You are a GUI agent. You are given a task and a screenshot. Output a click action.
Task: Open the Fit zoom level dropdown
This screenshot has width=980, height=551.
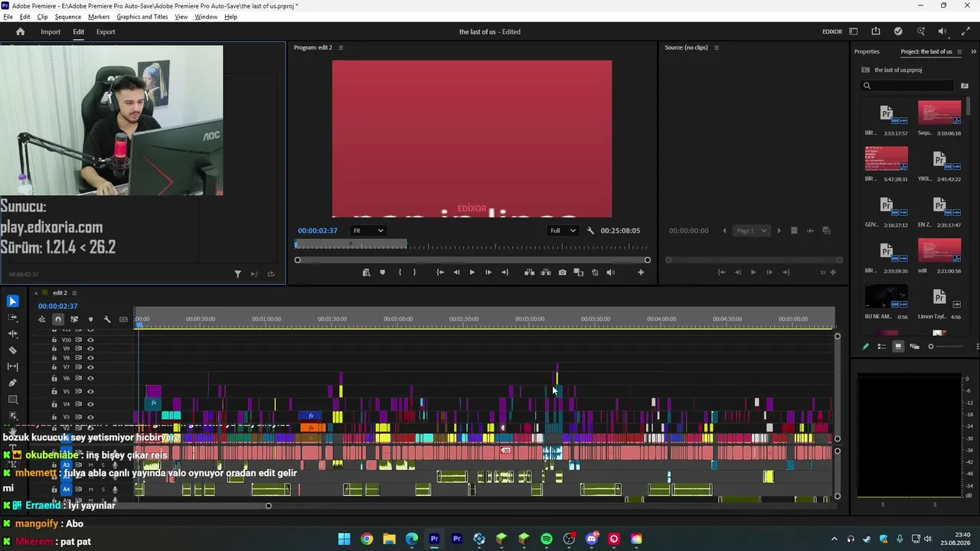click(367, 230)
